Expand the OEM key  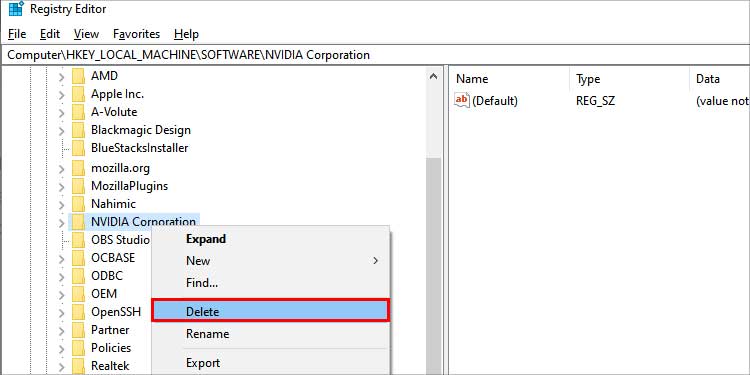[x=61, y=295]
